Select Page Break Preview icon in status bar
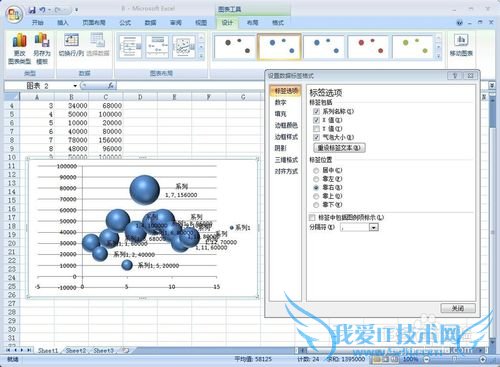This screenshot has height=367, width=500. tap(394, 359)
